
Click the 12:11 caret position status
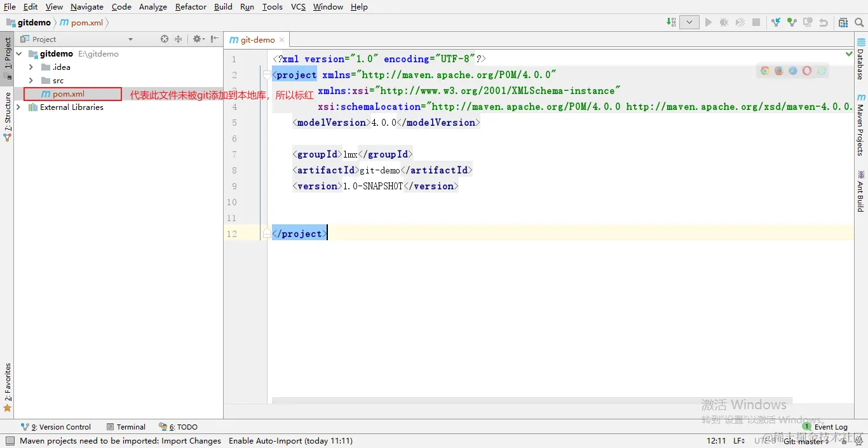(x=715, y=440)
